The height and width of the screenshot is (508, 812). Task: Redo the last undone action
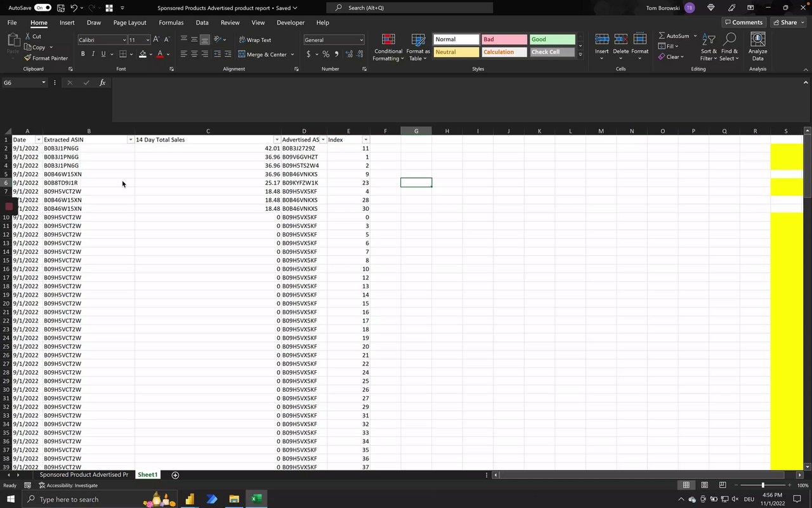coord(92,8)
